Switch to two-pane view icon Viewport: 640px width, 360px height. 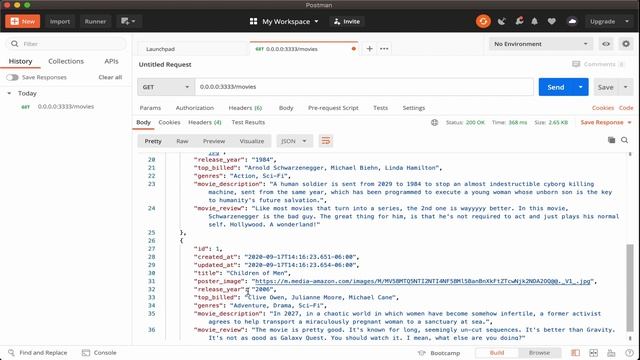tap(593, 353)
